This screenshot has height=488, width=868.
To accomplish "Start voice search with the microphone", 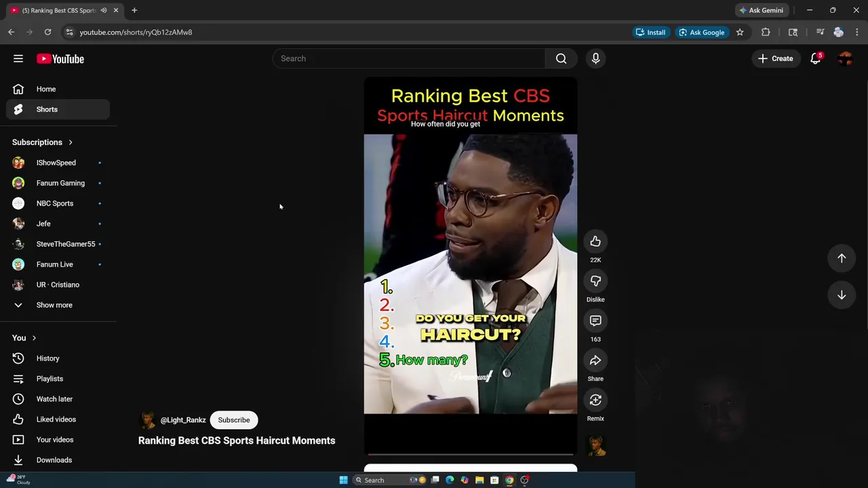I will [x=595, y=58].
